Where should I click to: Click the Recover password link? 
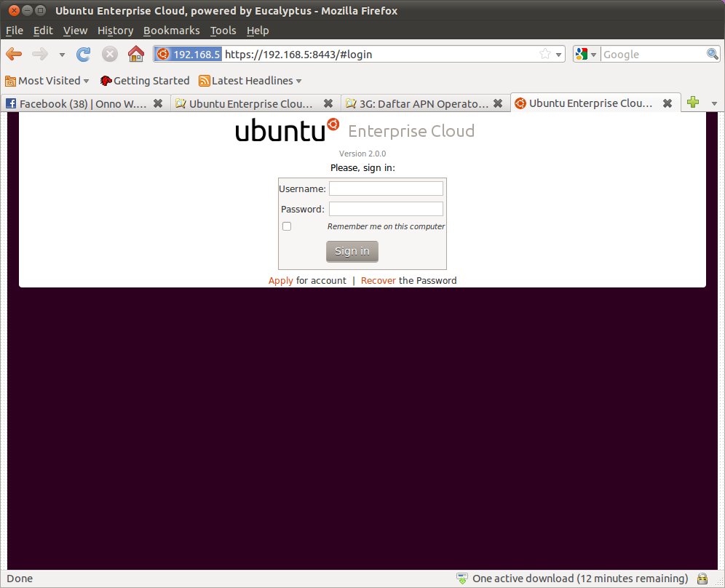pos(378,280)
